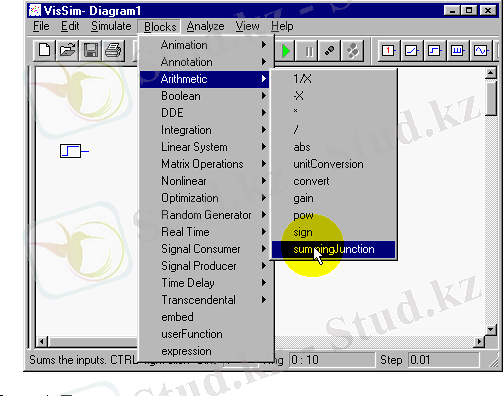Viewport: 503px width, 396px height.
Task: Open the Simulate menu
Action: (111, 26)
